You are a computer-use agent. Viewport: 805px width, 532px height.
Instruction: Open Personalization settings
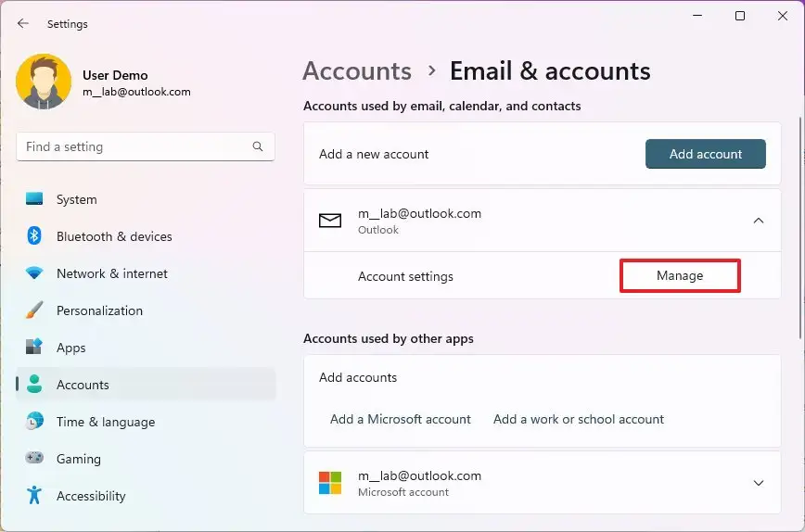click(x=146, y=310)
